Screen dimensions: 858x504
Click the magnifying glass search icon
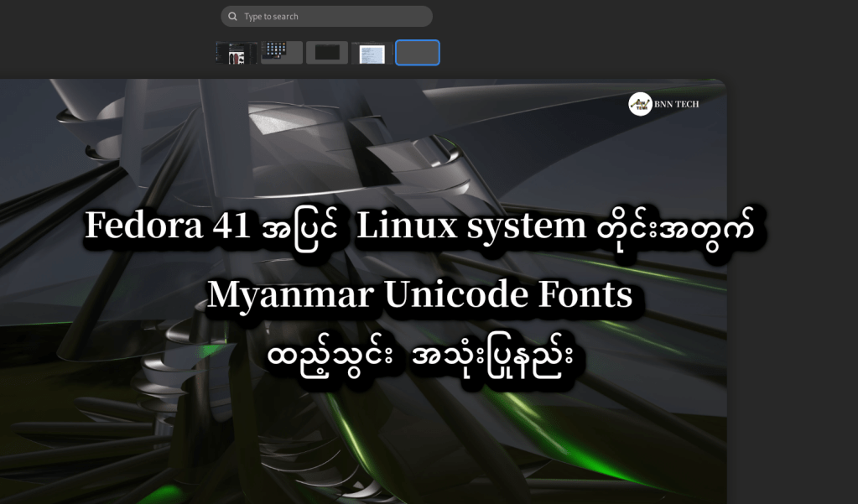pos(232,16)
